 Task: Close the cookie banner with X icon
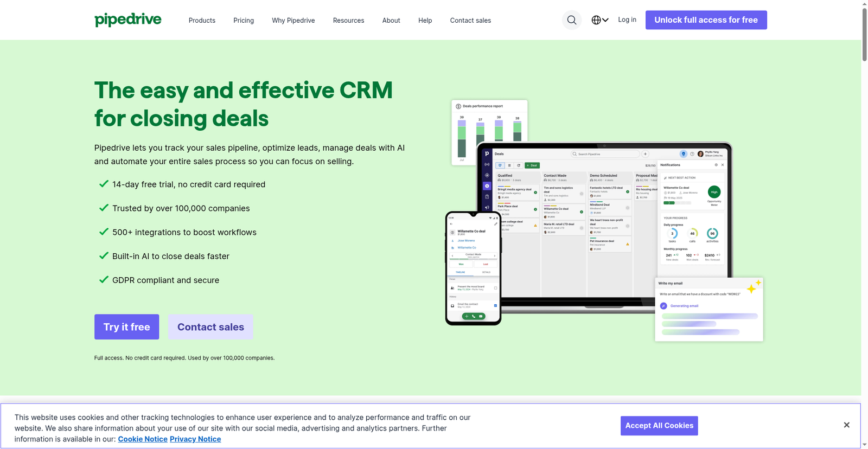coord(846,425)
